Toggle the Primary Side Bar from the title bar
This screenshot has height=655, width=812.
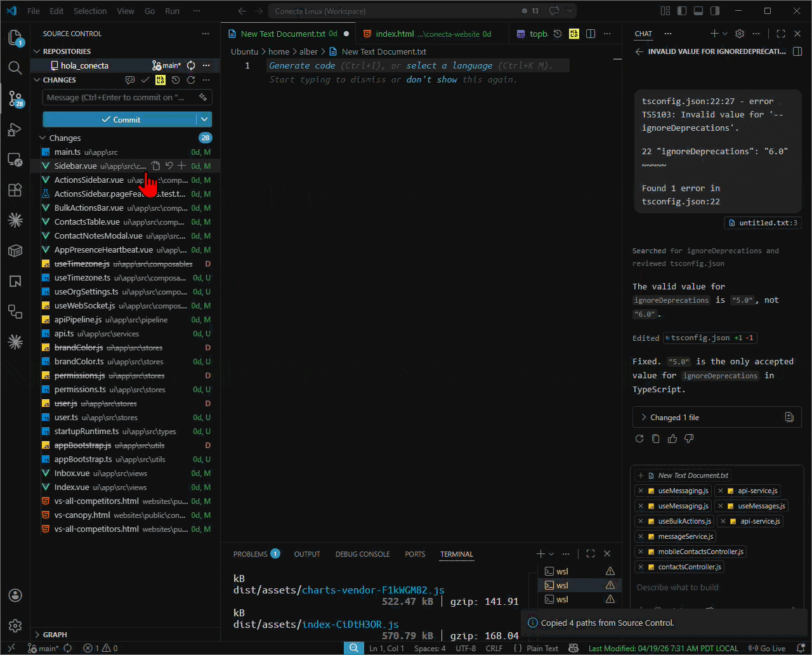(x=681, y=11)
